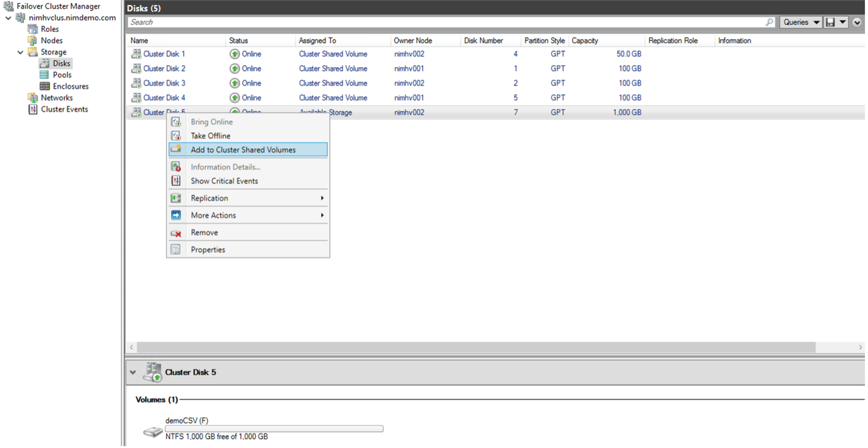The height and width of the screenshot is (448, 868).
Task: Click Properties in the context menu
Action: tap(208, 249)
